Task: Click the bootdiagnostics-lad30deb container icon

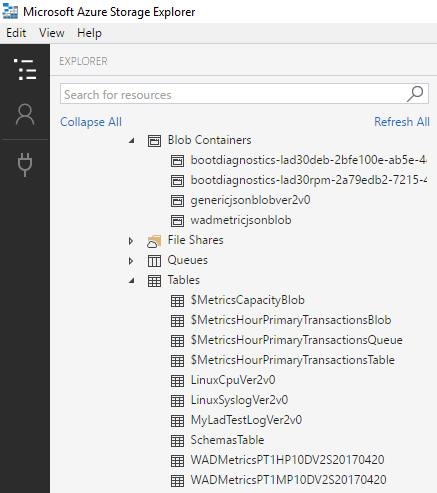Action: pyautogui.click(x=177, y=161)
